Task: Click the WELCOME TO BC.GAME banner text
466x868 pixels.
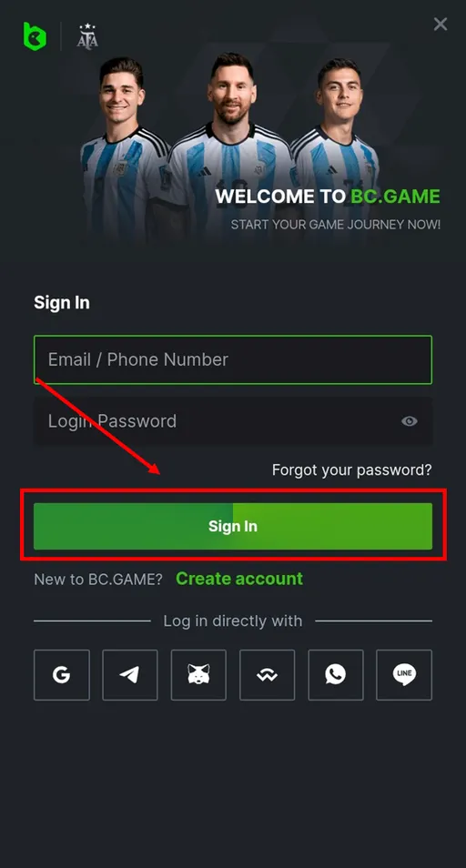Action: (328, 196)
